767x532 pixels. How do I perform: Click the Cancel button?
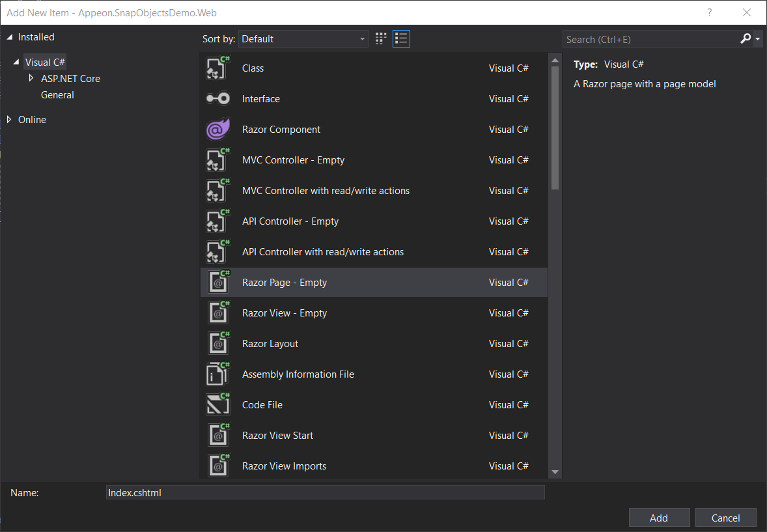pos(725,518)
